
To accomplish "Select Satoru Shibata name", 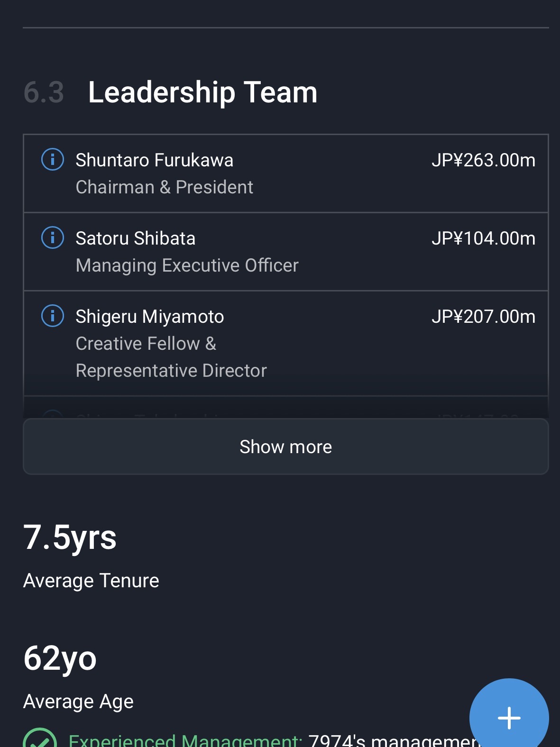I will click(x=135, y=238).
